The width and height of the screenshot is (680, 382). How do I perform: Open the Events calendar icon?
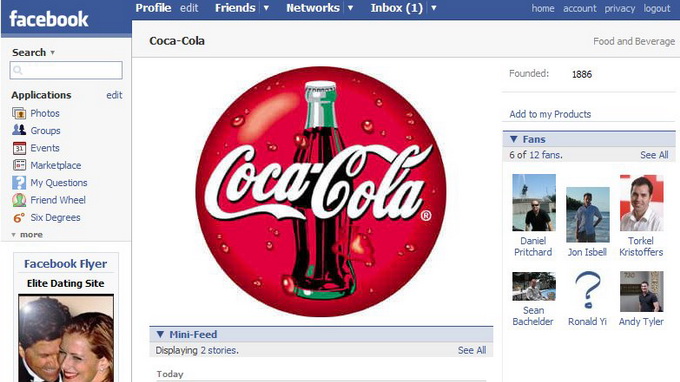pyautogui.click(x=19, y=148)
